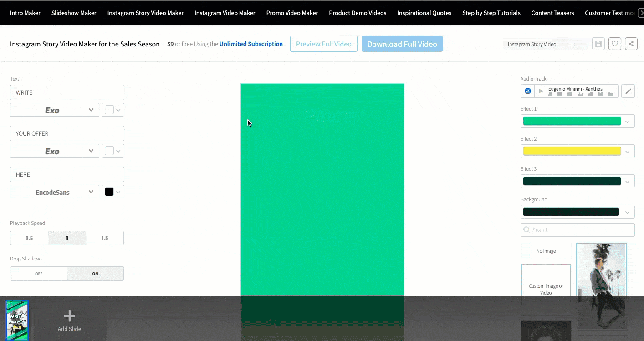Open the share icon
This screenshot has width=644, height=341.
(x=631, y=44)
